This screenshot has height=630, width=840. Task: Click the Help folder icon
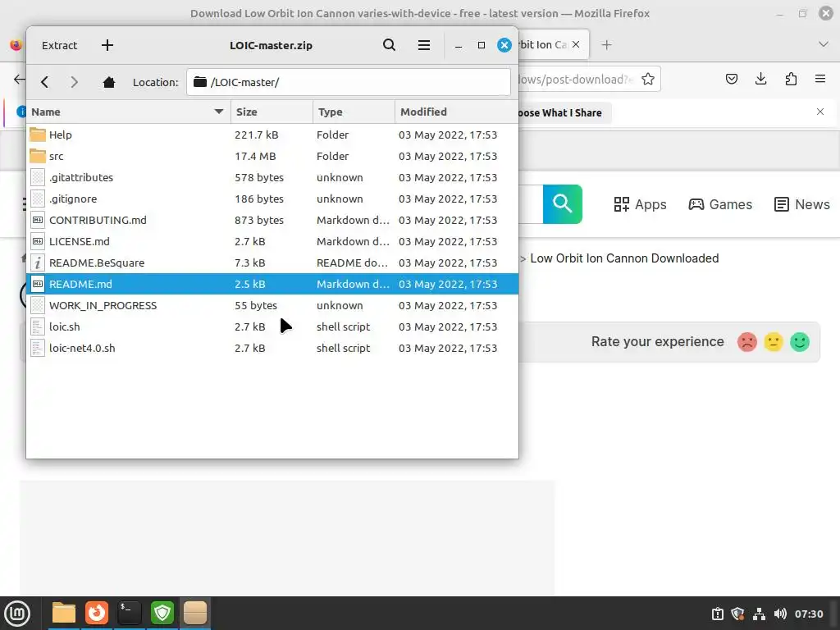[38, 135]
